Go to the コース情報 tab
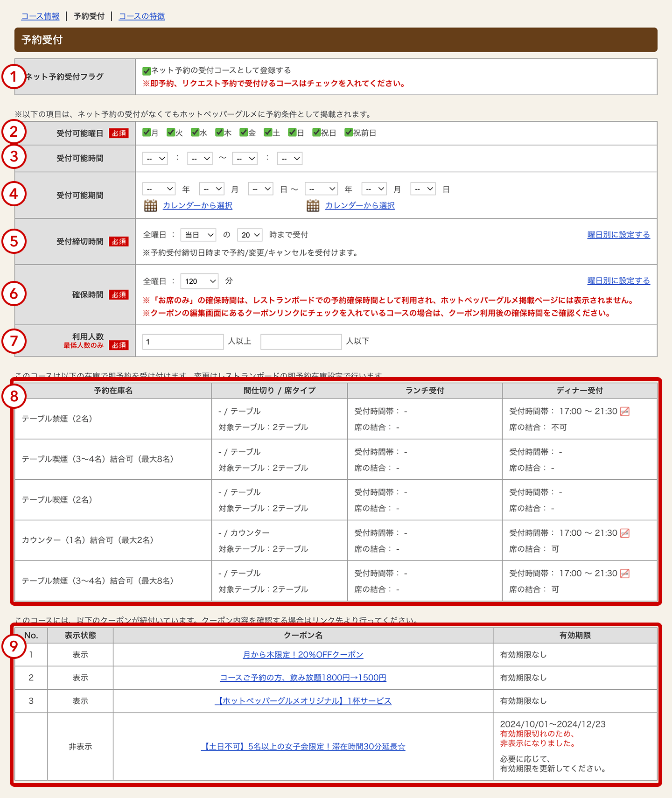Image resolution: width=672 pixels, height=798 pixels. click(x=40, y=16)
